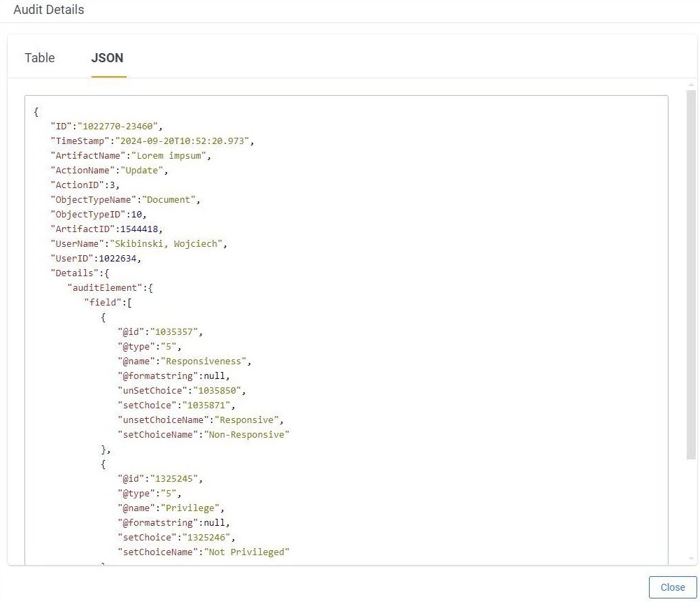Click the unsetChoiceName value "Responsive"
Viewport: 700px width, 602px height.
(x=246, y=420)
